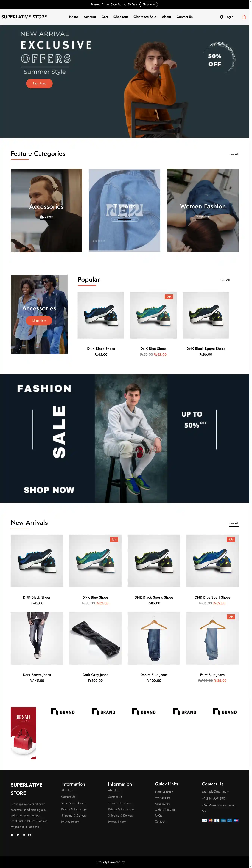Image resolution: width=252 pixels, height=868 pixels.
Task: Open the Dark Grey Jeans product image
Action: tap(95, 638)
